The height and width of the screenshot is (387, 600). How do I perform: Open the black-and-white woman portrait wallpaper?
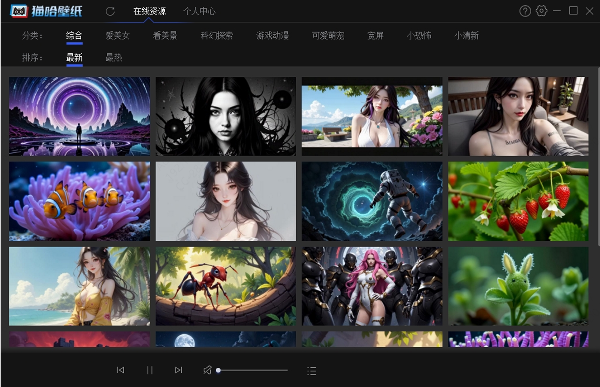[x=226, y=116]
